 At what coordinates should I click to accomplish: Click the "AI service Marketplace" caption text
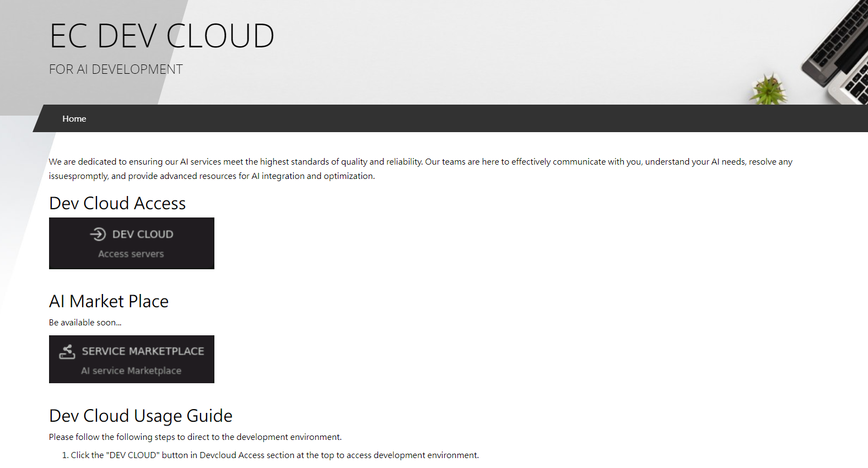coord(131,371)
